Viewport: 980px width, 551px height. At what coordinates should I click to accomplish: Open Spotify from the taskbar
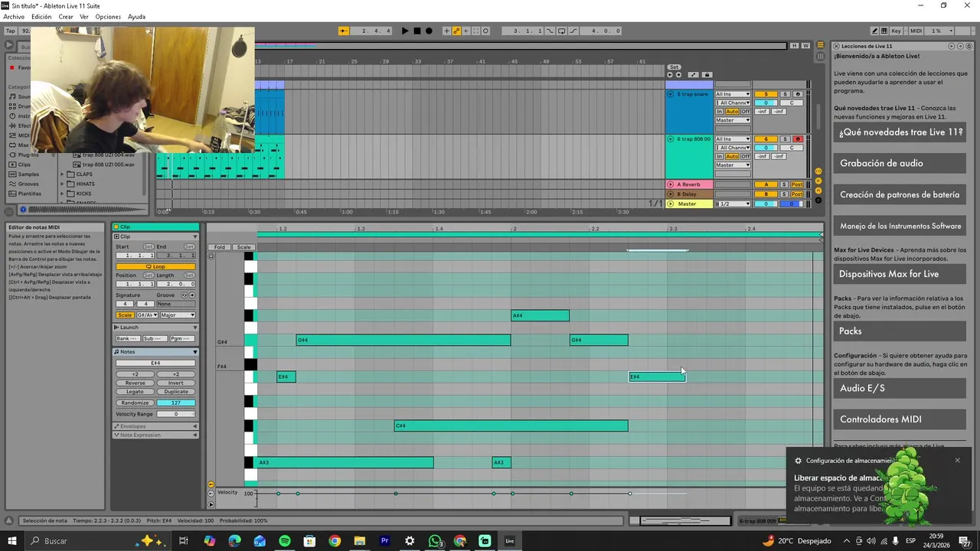(x=285, y=541)
